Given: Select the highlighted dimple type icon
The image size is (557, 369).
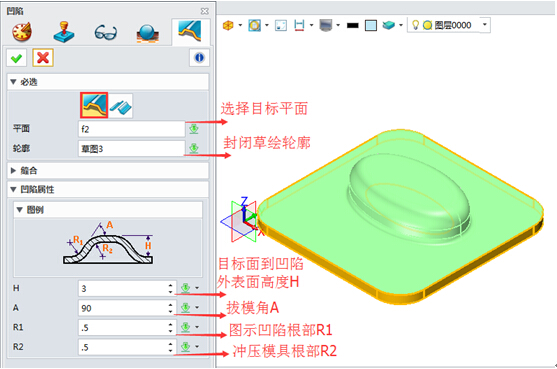Looking at the screenshot, I should (94, 105).
